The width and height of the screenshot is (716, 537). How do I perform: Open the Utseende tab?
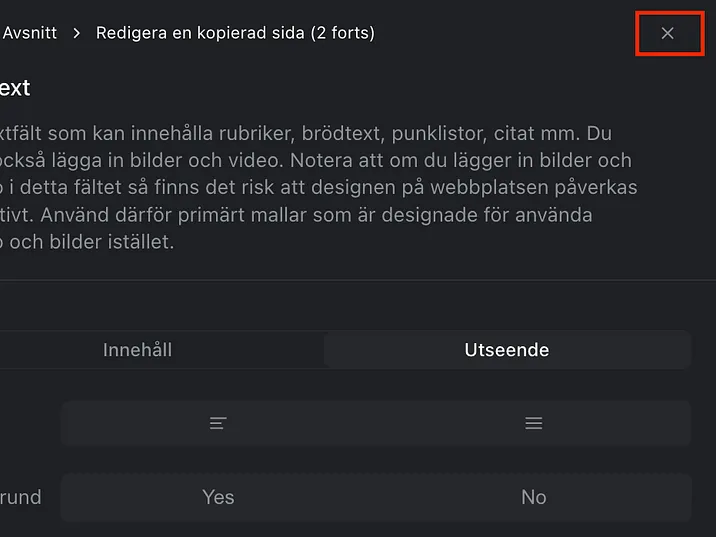point(506,350)
